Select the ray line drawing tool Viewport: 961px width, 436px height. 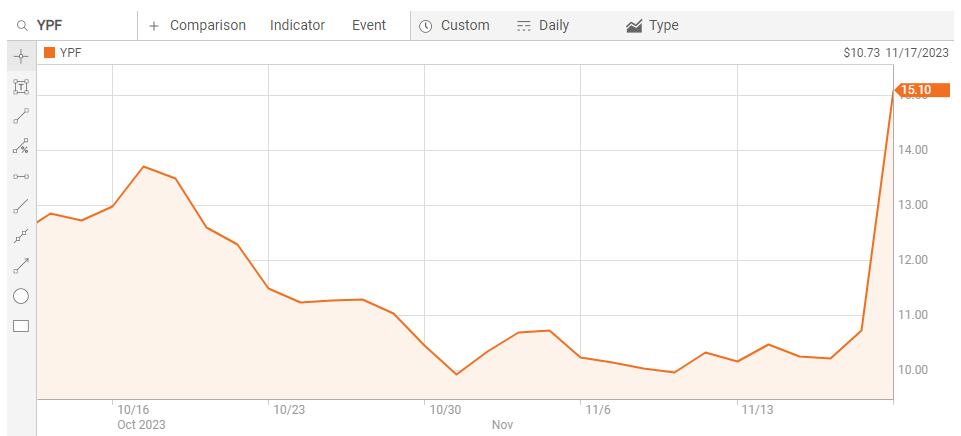click(x=20, y=206)
